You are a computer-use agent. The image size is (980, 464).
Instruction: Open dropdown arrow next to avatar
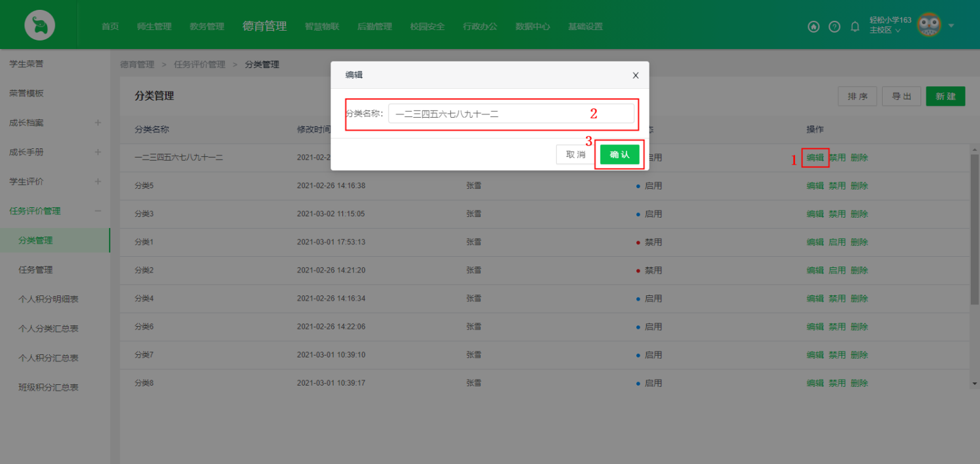(x=951, y=26)
